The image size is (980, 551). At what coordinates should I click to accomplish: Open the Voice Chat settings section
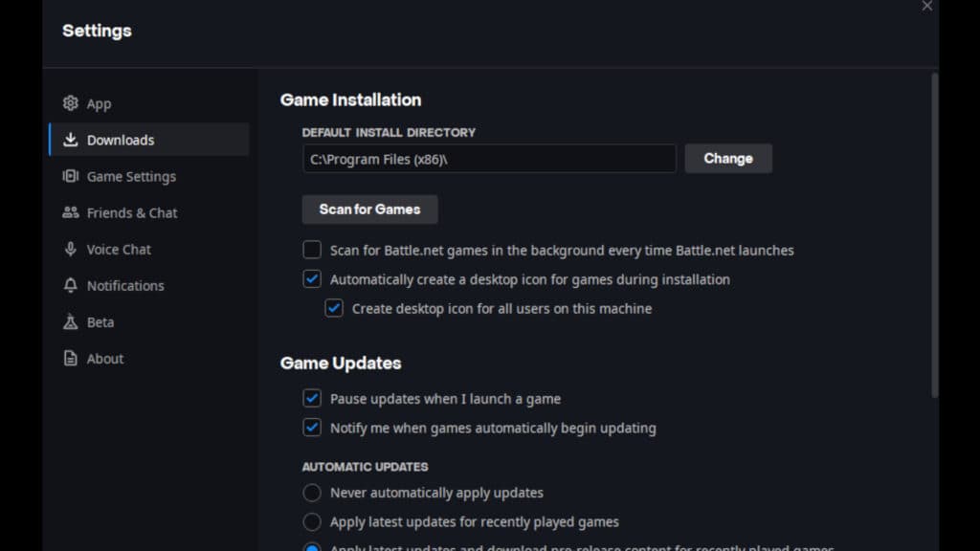(x=119, y=249)
